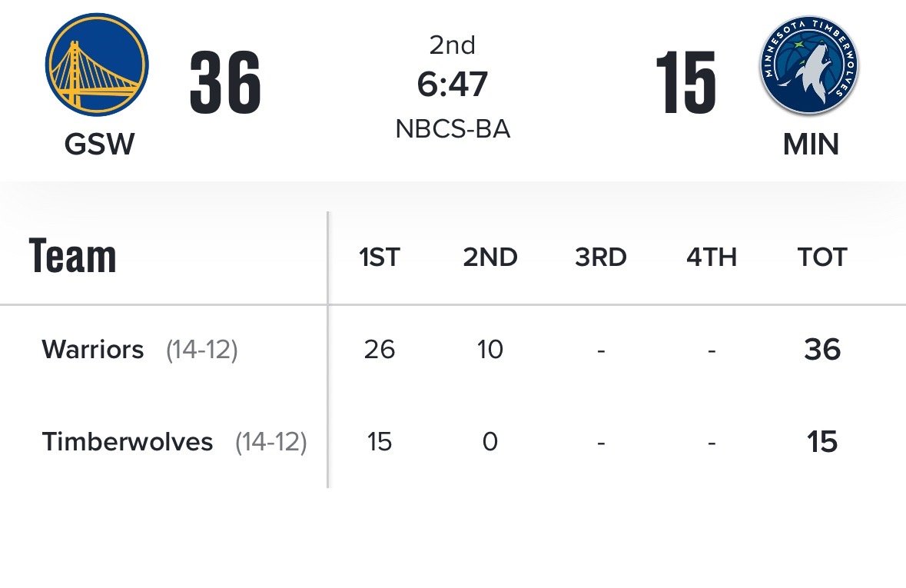Tap the Warriors score of 36
This screenshot has height=588, width=906.
tap(225, 82)
